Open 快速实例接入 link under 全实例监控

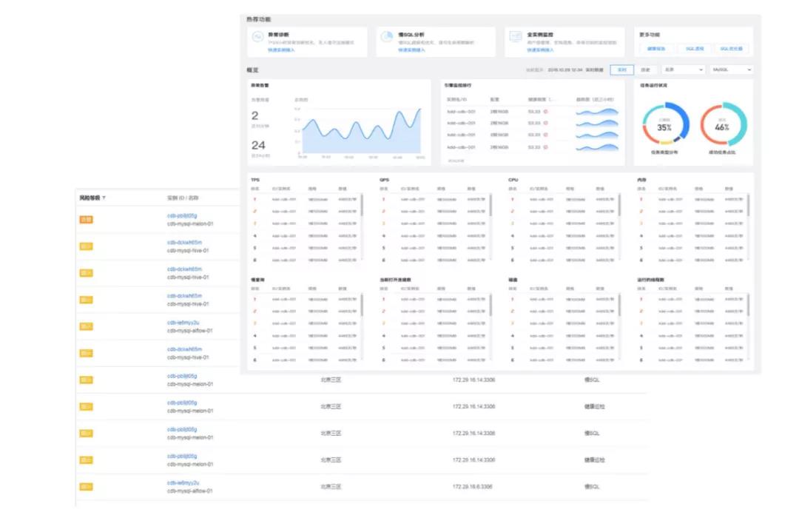(x=540, y=50)
